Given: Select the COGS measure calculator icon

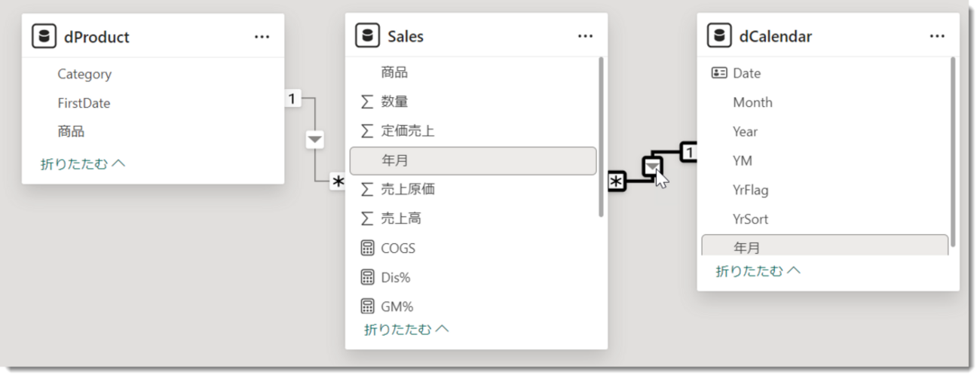Looking at the screenshot, I should (367, 248).
